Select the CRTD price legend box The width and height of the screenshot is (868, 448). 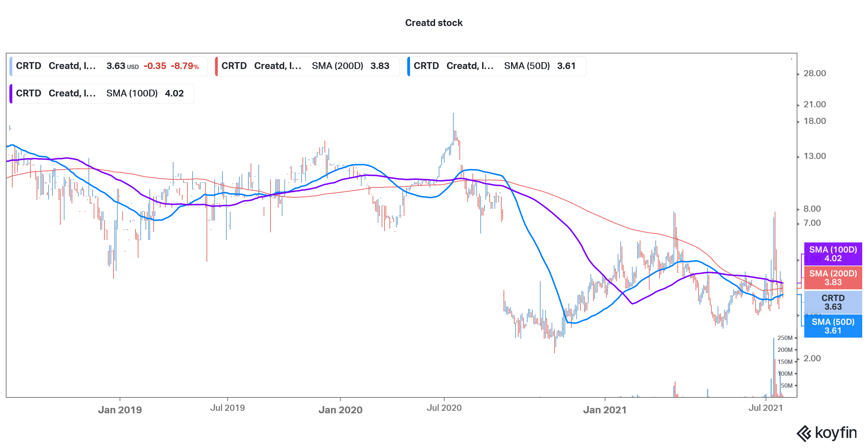[109, 66]
